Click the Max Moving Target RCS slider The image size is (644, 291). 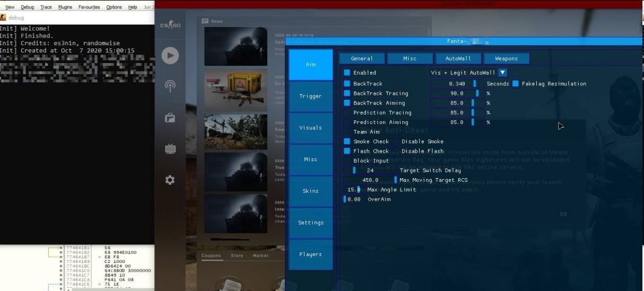coord(370,180)
